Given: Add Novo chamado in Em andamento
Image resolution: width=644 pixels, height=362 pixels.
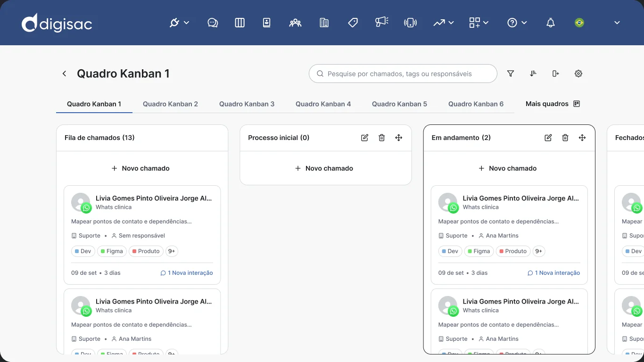Looking at the screenshot, I should coord(507,168).
